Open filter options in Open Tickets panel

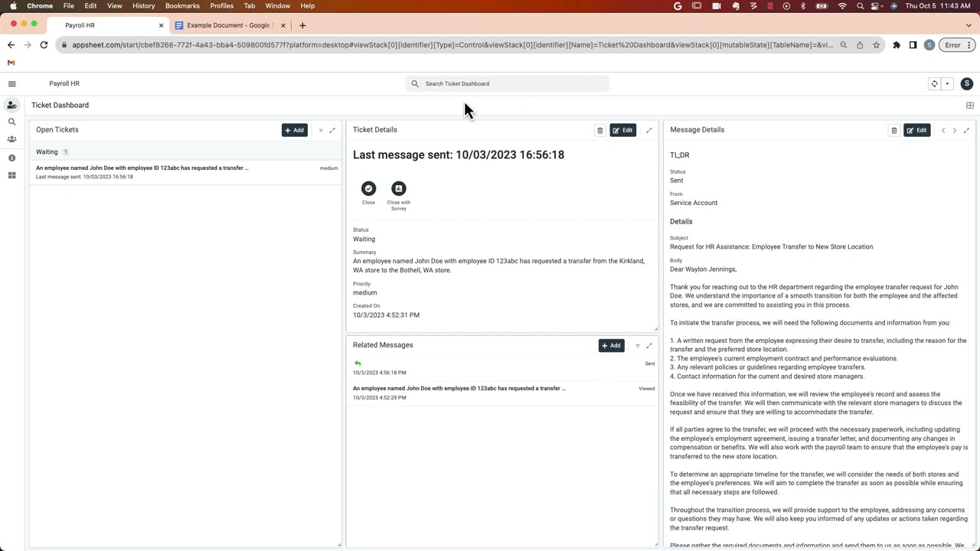tap(321, 130)
